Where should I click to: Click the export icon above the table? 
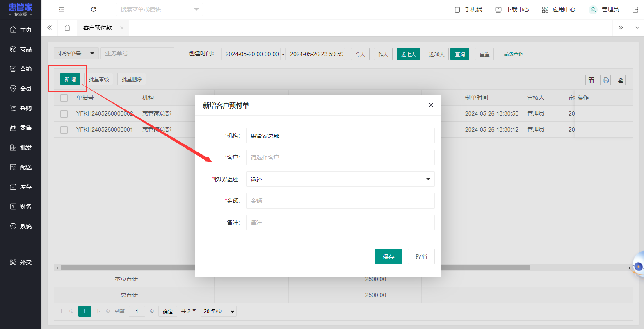620,80
